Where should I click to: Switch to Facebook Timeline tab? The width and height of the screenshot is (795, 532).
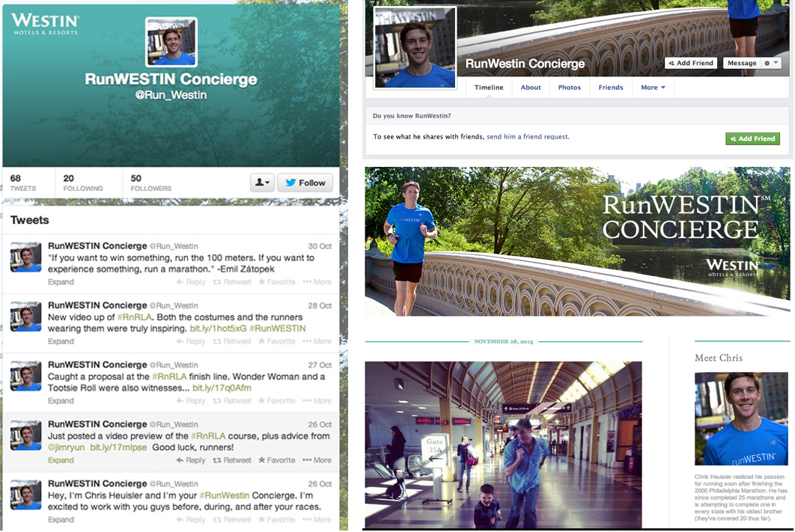pos(489,87)
